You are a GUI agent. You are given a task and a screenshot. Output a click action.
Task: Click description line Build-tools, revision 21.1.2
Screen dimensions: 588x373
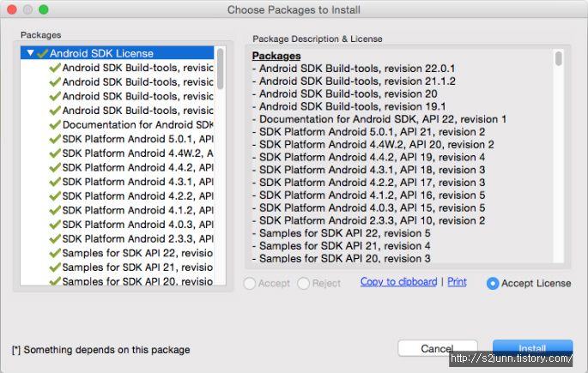pyautogui.click(x=354, y=81)
